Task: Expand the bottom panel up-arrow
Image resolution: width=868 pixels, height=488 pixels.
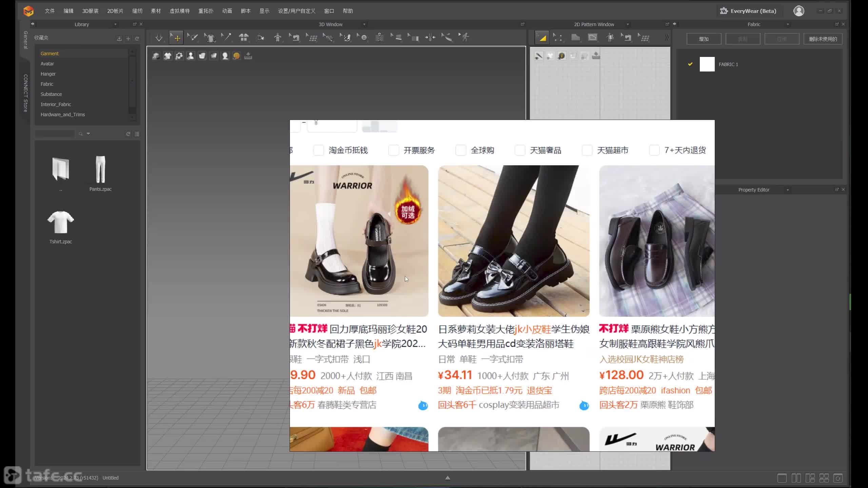Action: click(x=448, y=478)
